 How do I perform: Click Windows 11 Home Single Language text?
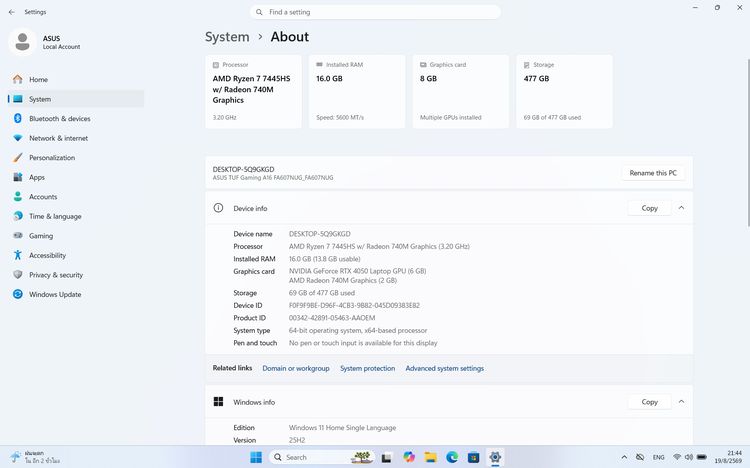pos(342,428)
